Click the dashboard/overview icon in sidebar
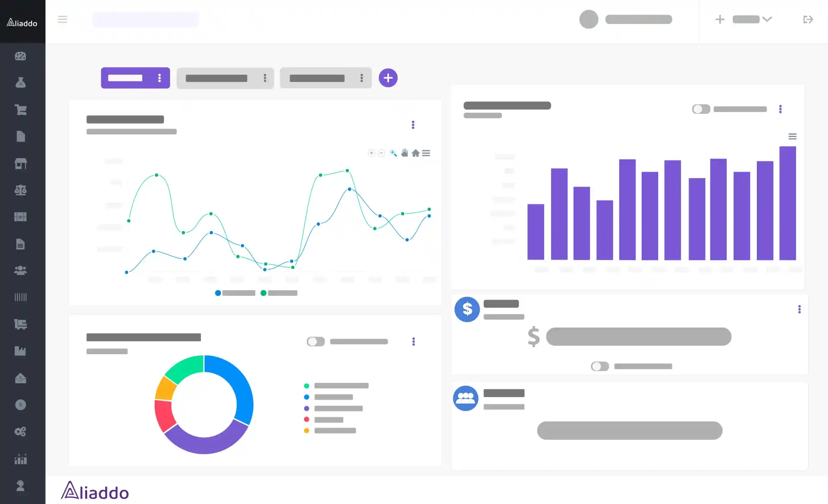Viewport: 828px width, 504px height. (x=21, y=56)
